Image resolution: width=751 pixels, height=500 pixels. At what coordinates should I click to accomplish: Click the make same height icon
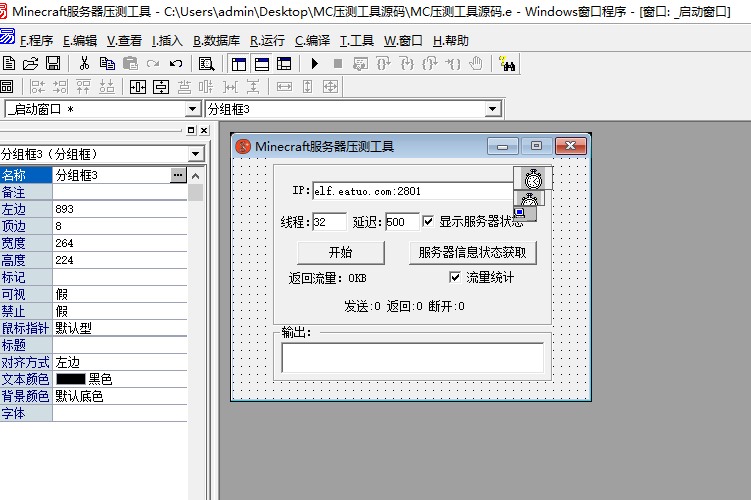click(307, 87)
